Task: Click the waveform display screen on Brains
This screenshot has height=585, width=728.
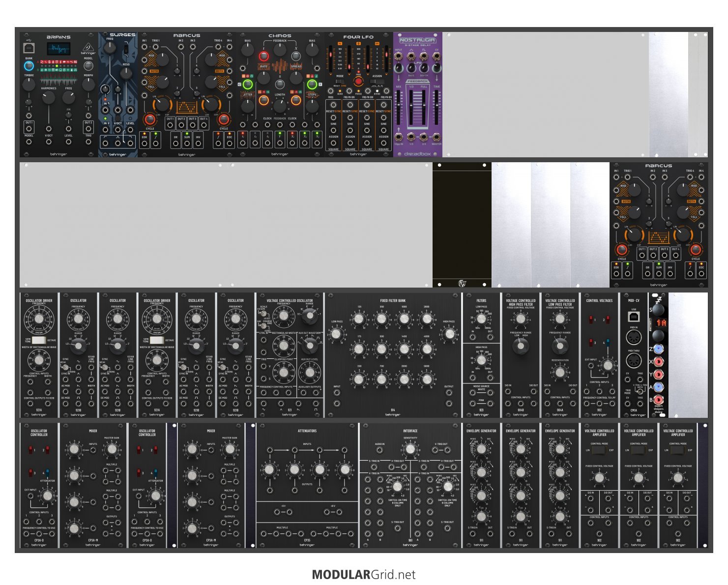Action: click(x=58, y=49)
